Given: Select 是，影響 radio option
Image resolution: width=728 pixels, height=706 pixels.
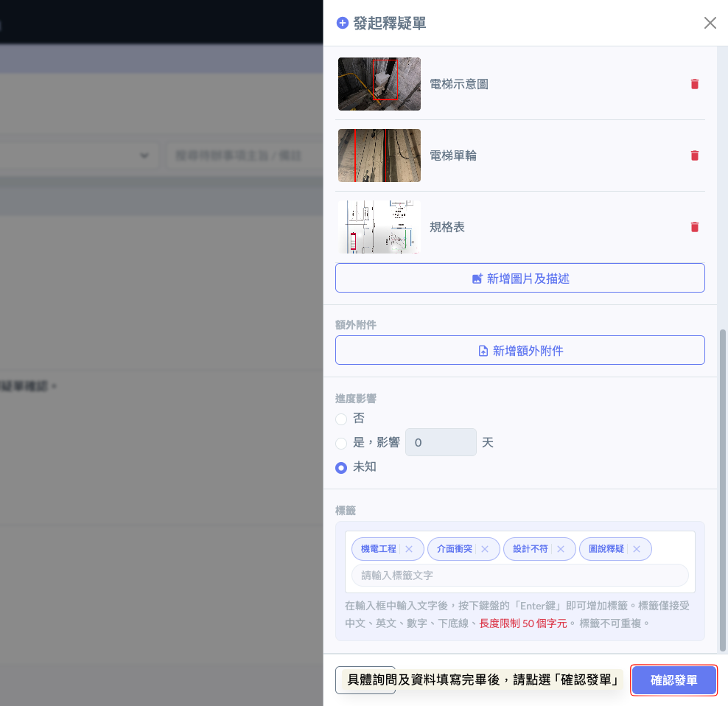Looking at the screenshot, I should point(341,443).
